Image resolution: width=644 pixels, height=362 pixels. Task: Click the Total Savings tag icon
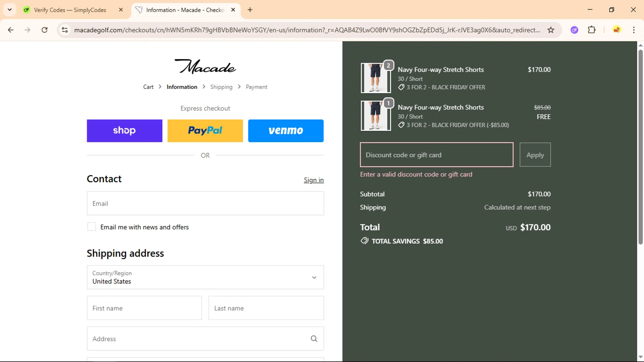(x=365, y=241)
